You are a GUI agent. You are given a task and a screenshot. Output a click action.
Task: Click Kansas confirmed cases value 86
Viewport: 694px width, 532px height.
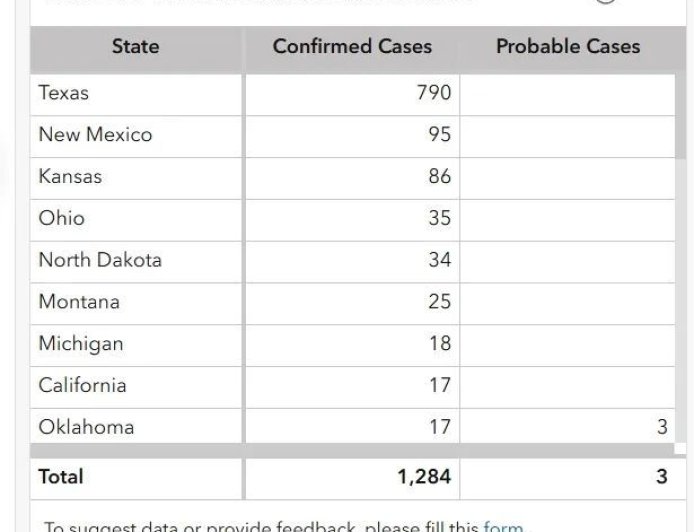(x=439, y=177)
